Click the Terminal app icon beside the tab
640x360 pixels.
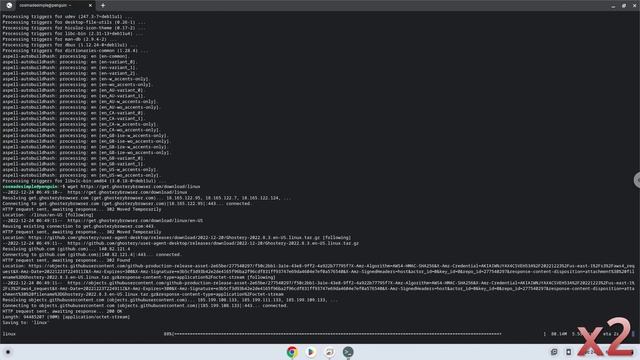[9, 6]
